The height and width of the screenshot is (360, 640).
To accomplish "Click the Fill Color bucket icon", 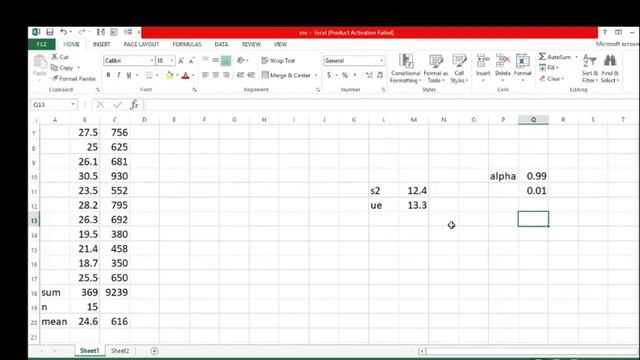I will (x=169, y=75).
